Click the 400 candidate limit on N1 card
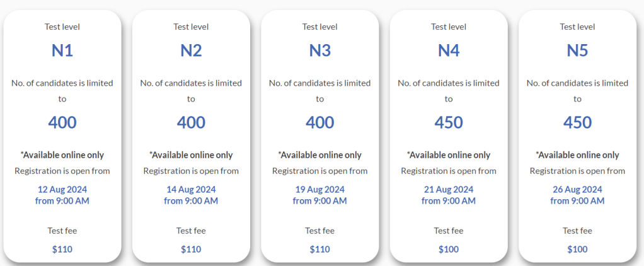This screenshot has height=266, width=644. 62,122
